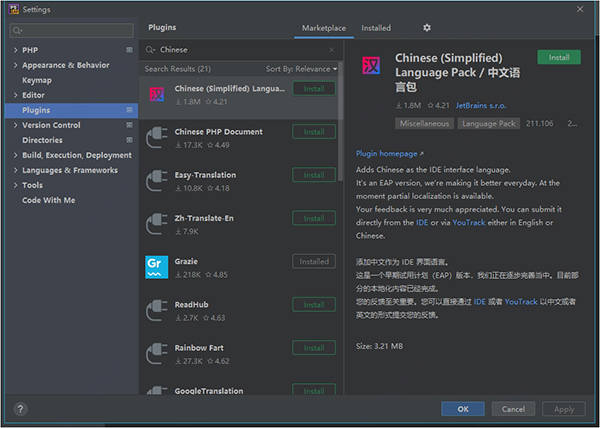Click the Chinese PHP Document plugin icon
The image size is (600, 428).
pos(156,137)
